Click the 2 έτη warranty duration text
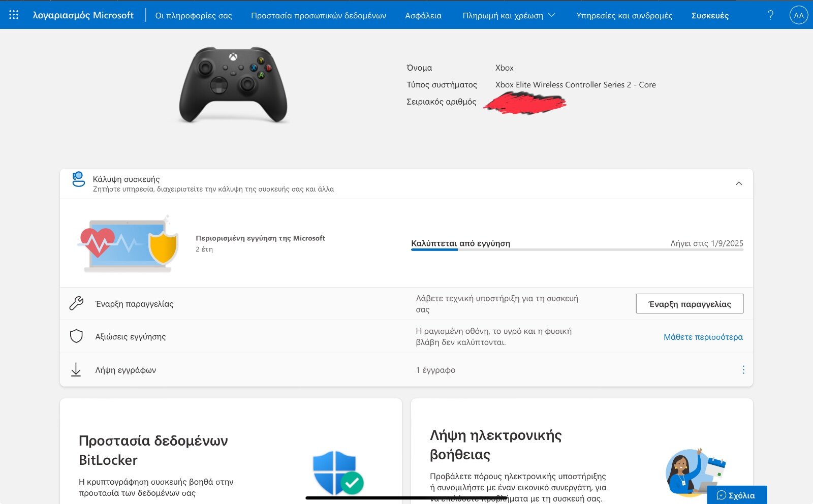 [204, 249]
